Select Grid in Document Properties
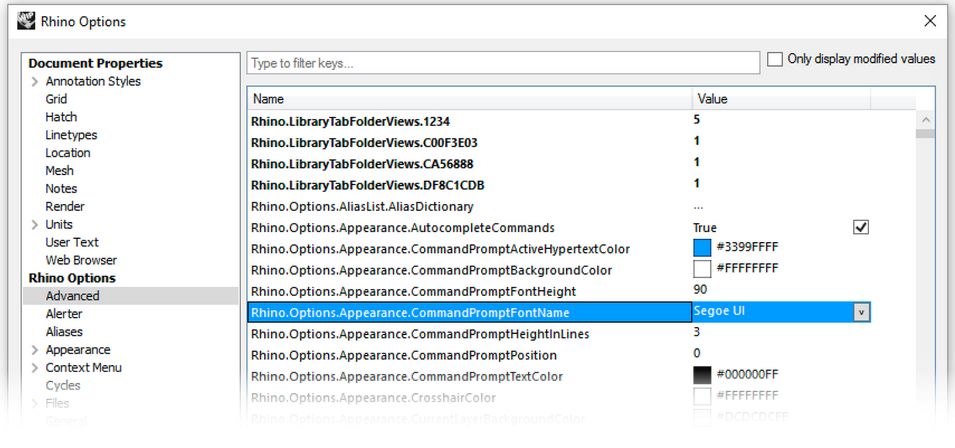 pos(56,99)
